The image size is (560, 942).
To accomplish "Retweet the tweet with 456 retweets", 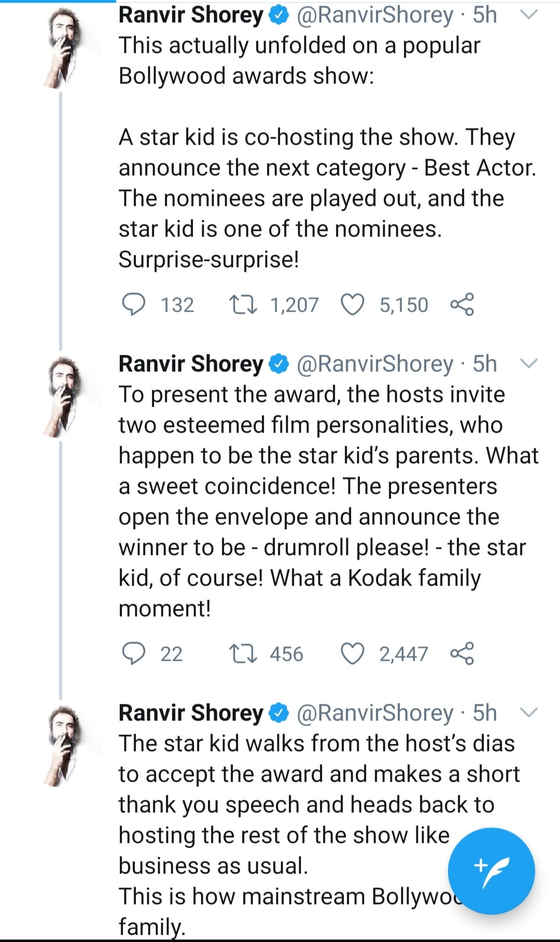I will point(243,654).
